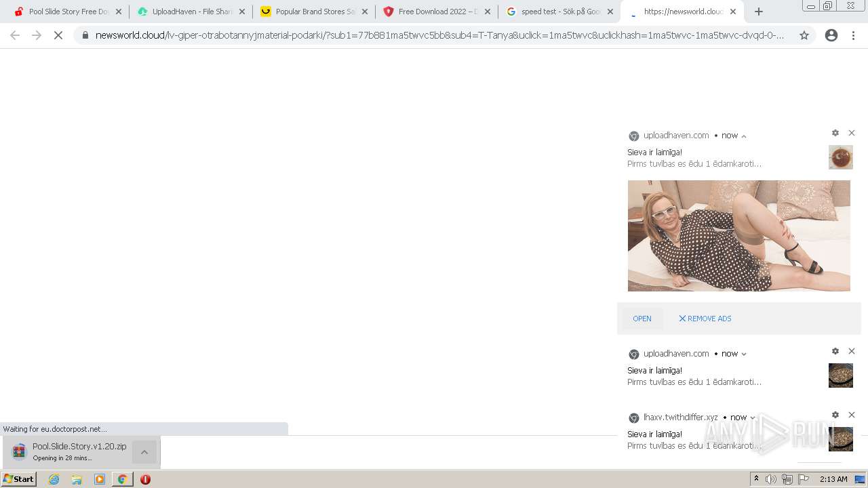Open volume control in system tray

[x=771, y=479]
